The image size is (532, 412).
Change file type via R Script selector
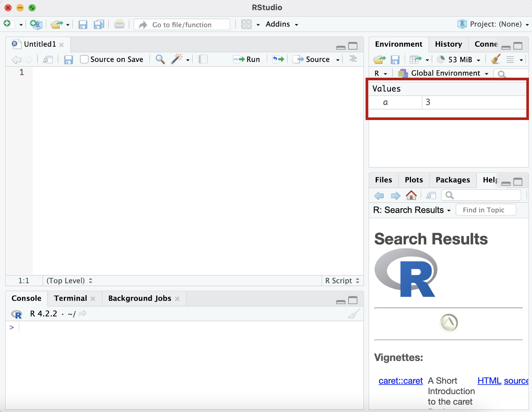[x=342, y=281]
